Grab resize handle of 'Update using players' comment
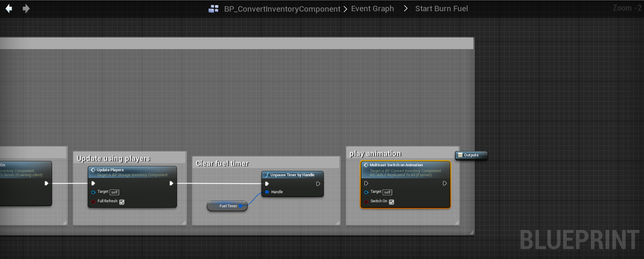Viewport: 644px width, 259px height. (x=184, y=223)
